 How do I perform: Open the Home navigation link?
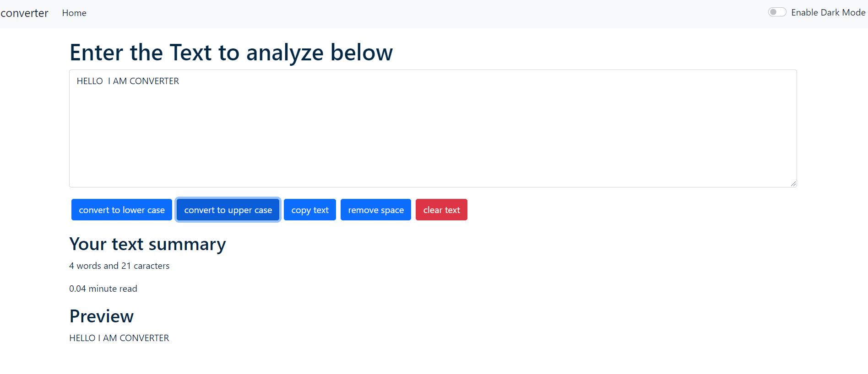click(x=74, y=13)
